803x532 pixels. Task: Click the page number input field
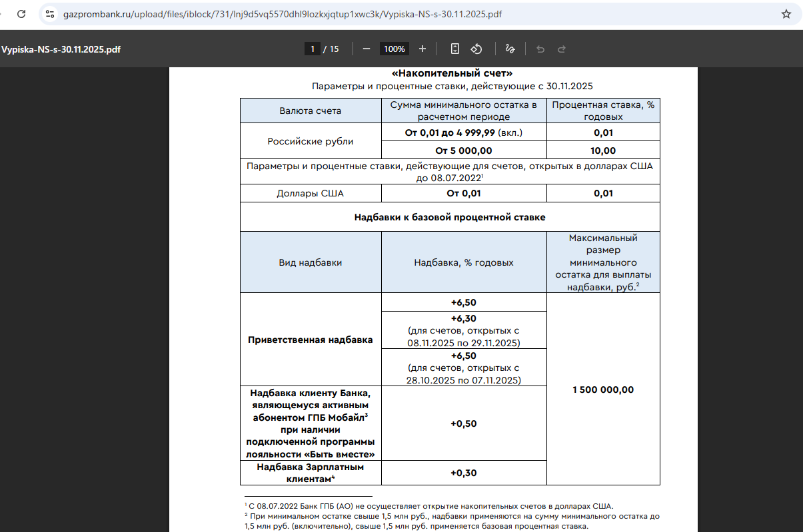(x=312, y=49)
